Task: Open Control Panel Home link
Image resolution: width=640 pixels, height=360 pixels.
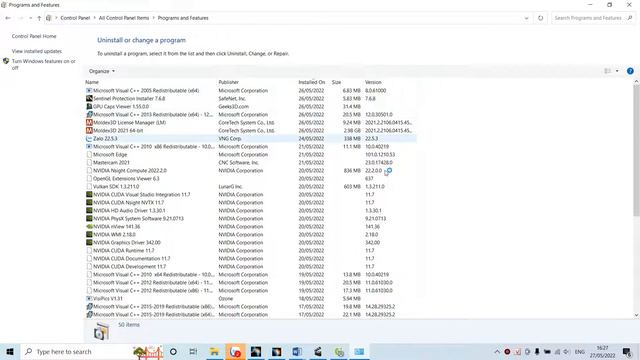Action: pos(34,36)
